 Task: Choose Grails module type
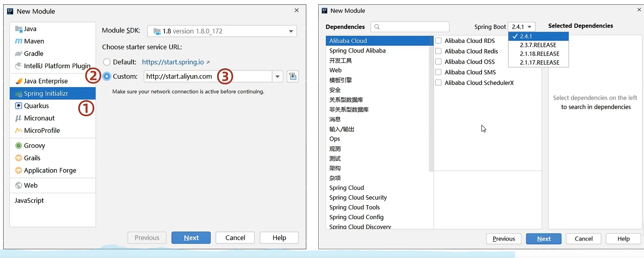pos(52,158)
